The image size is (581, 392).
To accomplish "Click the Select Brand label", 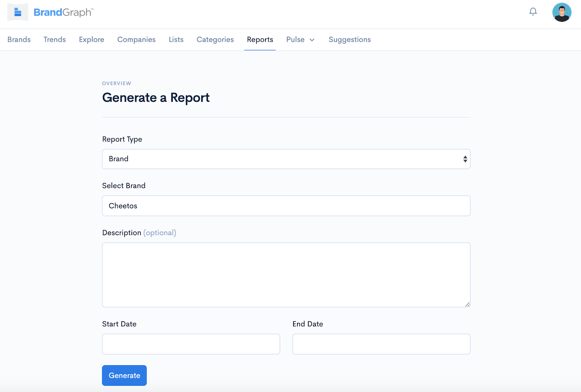I will (x=124, y=185).
